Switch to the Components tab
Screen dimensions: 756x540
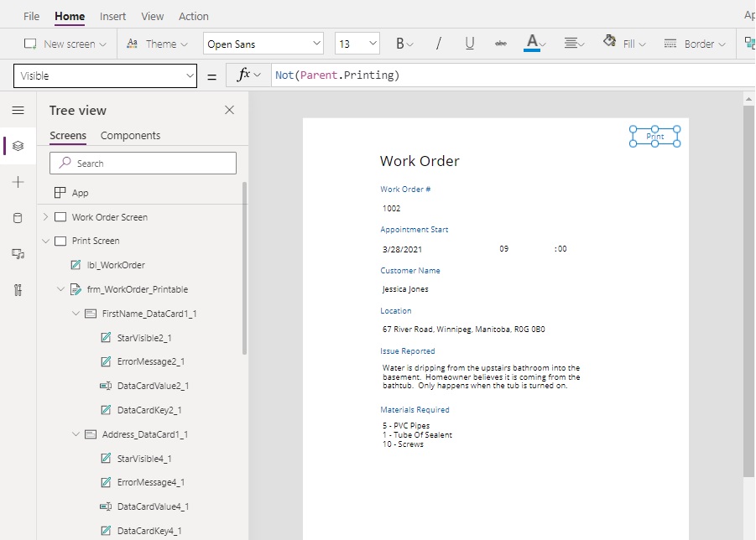pyautogui.click(x=130, y=135)
